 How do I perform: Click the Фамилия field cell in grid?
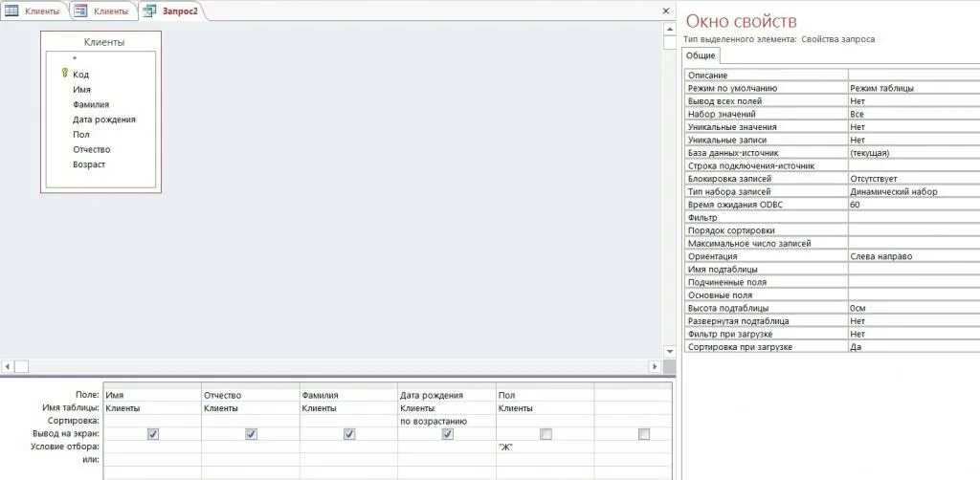(x=348, y=395)
